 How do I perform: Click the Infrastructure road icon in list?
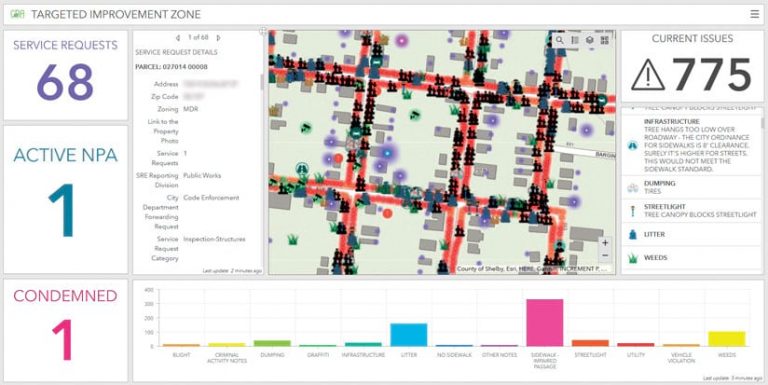(x=632, y=145)
